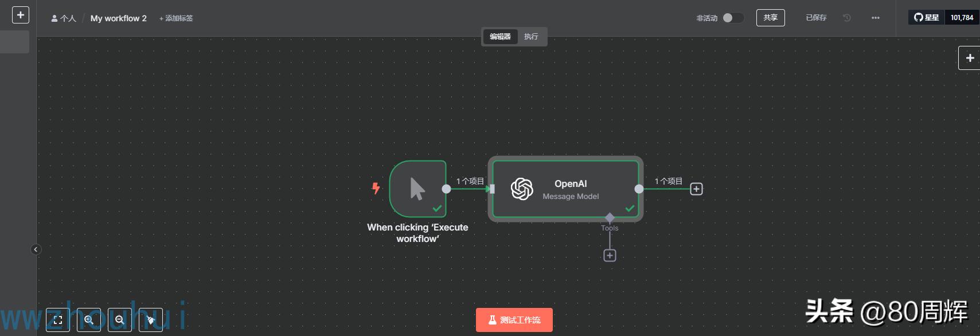Image resolution: width=980 pixels, height=336 pixels.
Task: Click the Tools diamond connector on the OpenAI node
Action: 610,217
